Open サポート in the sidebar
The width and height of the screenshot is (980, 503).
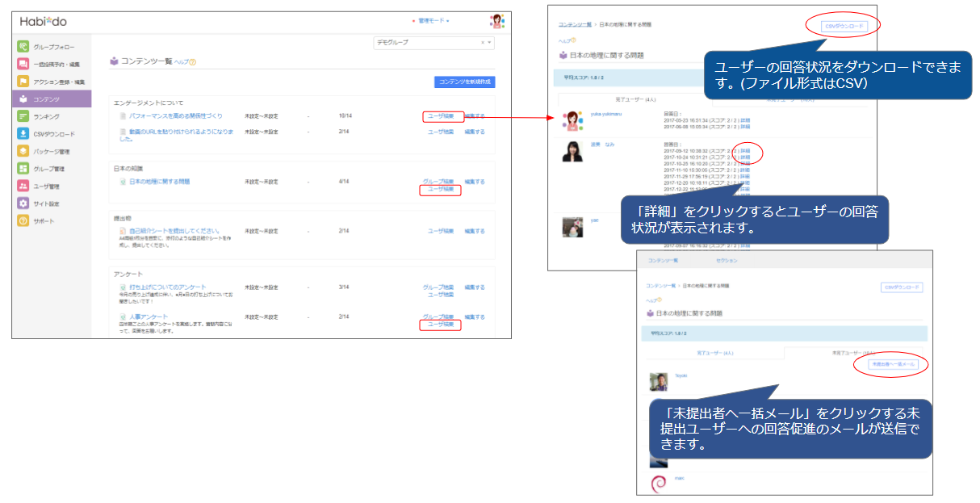pos(53,221)
